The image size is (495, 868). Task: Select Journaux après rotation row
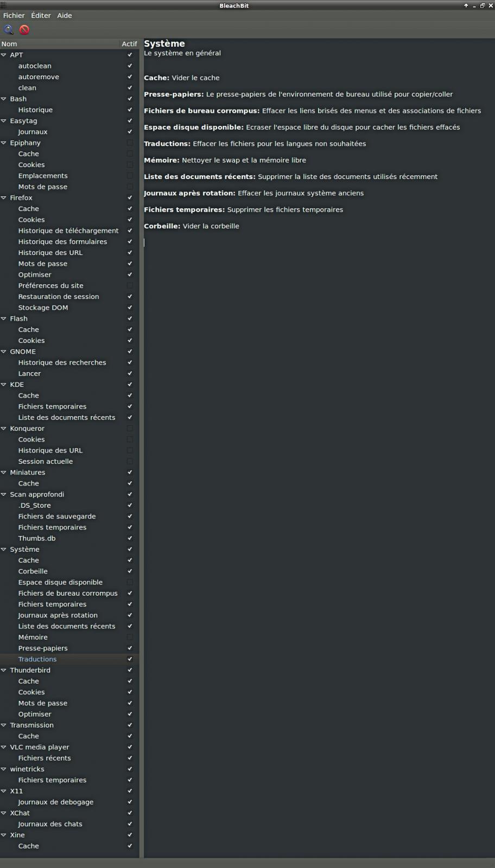69,615
